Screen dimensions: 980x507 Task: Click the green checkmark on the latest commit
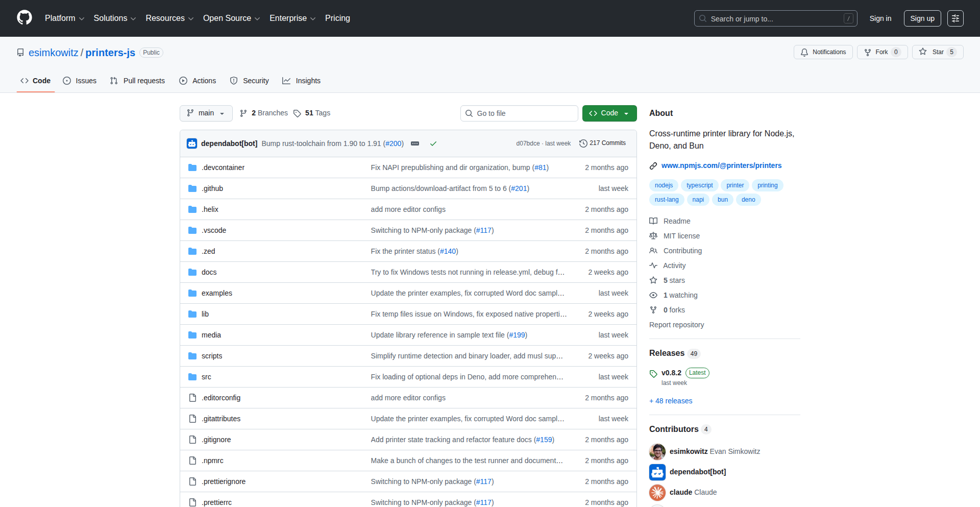point(433,143)
